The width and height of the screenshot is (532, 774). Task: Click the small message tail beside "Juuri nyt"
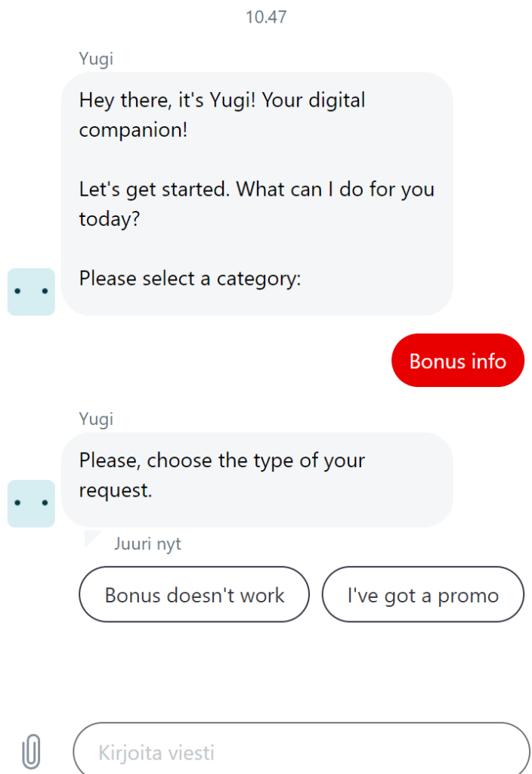92,539
